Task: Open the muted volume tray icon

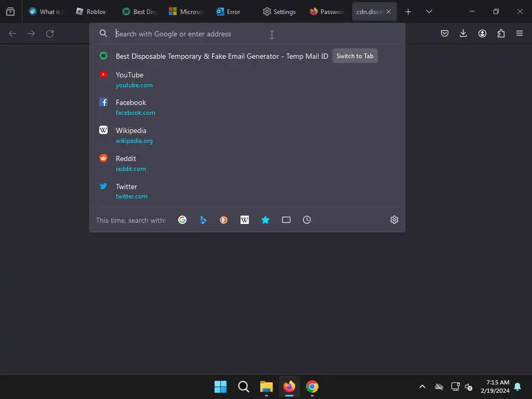Action: [x=469, y=387]
